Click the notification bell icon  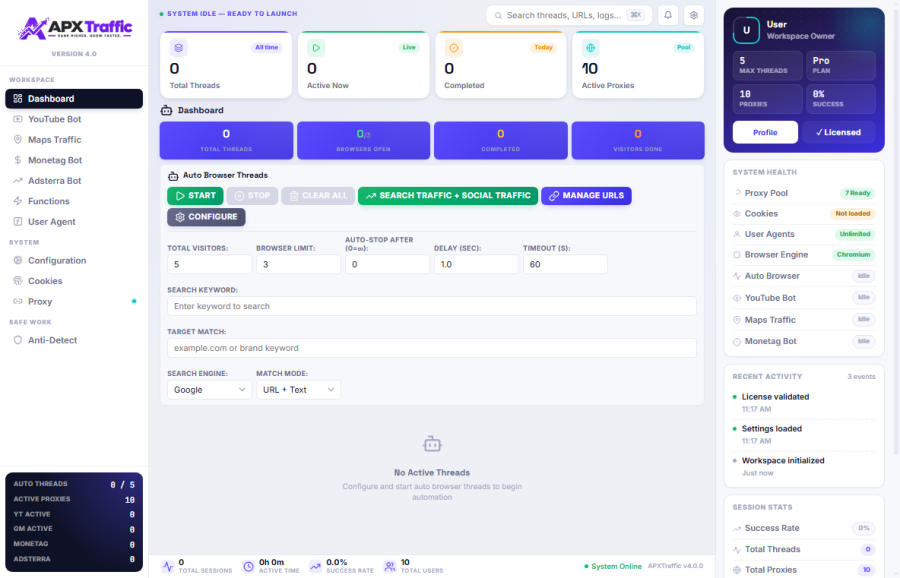click(x=668, y=15)
